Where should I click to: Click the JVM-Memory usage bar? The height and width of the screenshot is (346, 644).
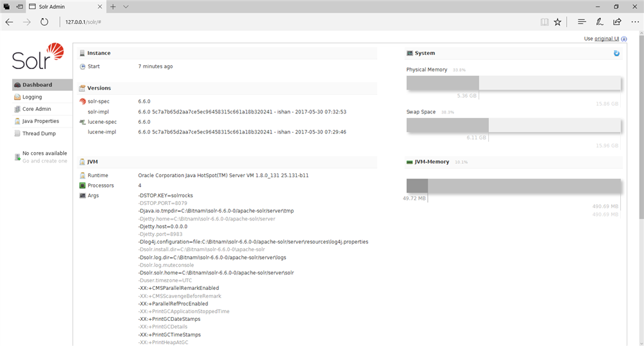pos(513,186)
